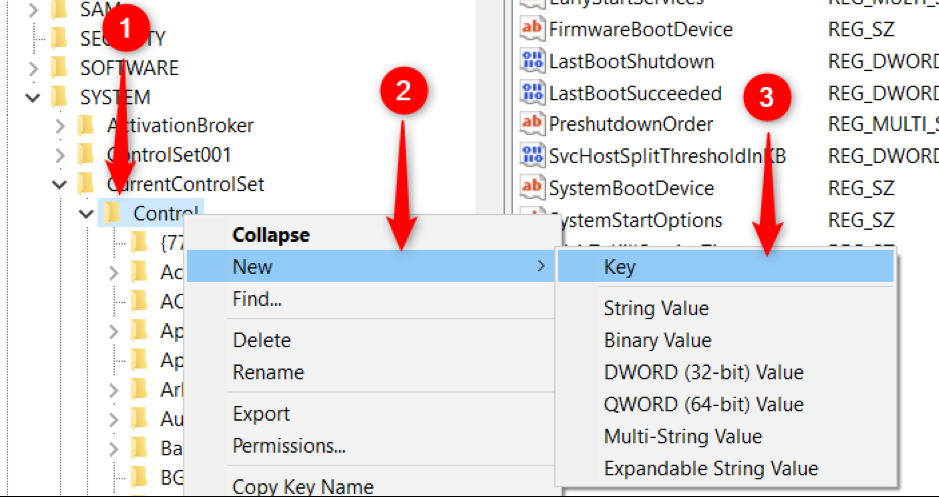Collapse the CurrentControlSet node
This screenshot has height=497, width=939.
tap(60, 185)
